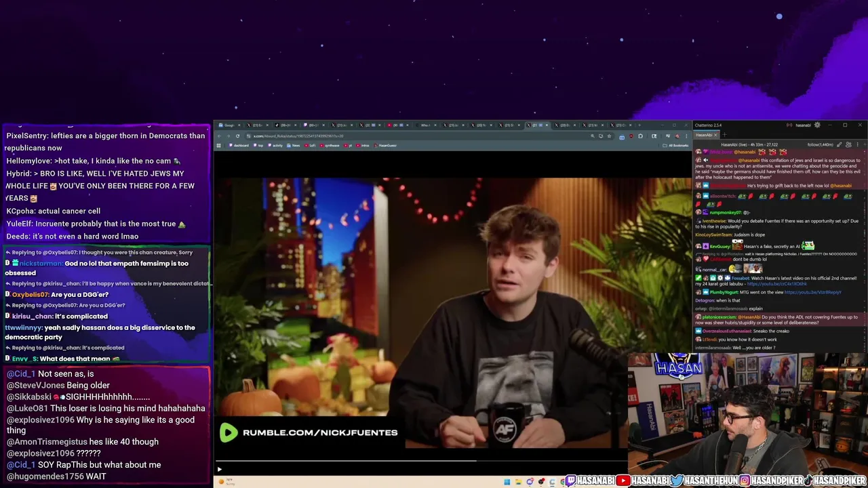This screenshot has width=868, height=488.
Task: Click username rumpmonkey07 in Chatterino
Action: point(725,212)
